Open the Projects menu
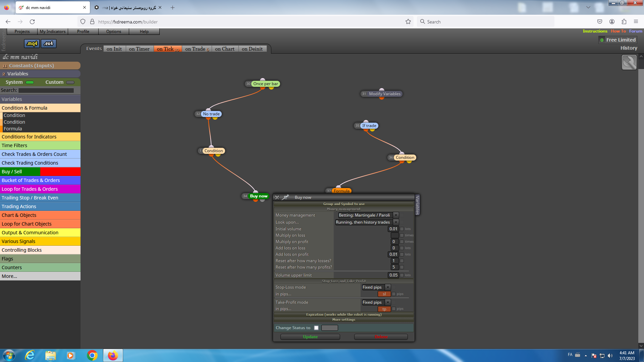 point(22,32)
